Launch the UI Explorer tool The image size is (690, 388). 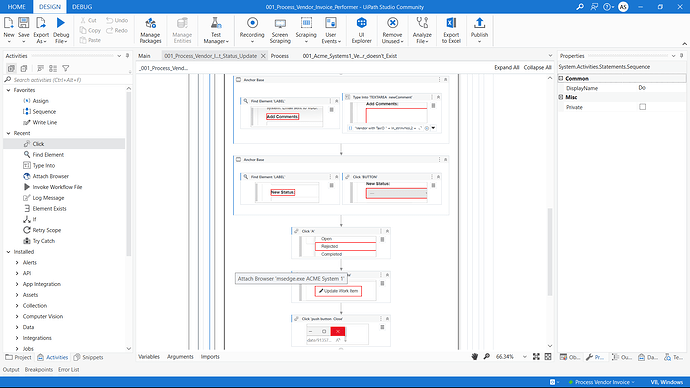[361, 30]
